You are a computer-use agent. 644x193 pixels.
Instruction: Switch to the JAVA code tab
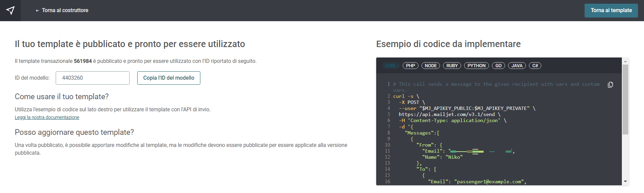click(517, 66)
